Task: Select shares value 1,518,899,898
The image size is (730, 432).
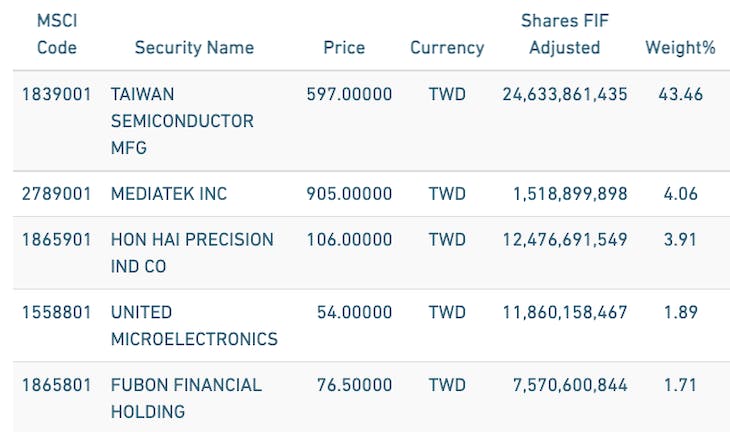Action: (570, 193)
